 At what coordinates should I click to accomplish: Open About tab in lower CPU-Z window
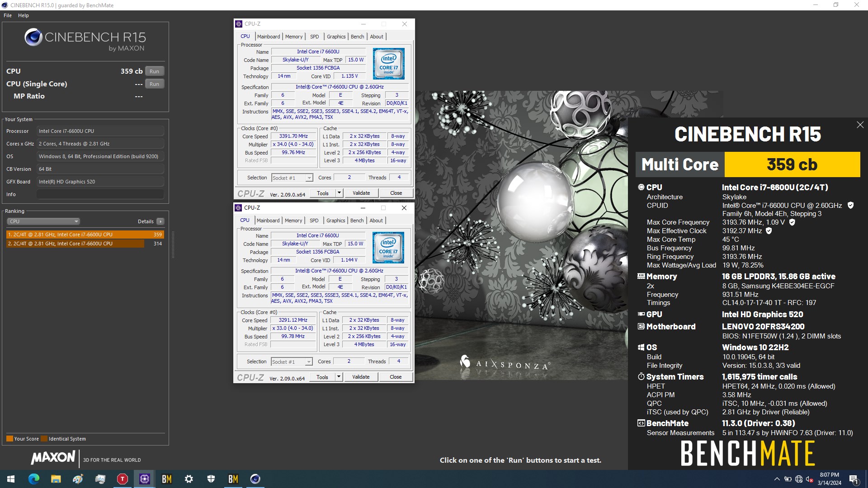376,221
